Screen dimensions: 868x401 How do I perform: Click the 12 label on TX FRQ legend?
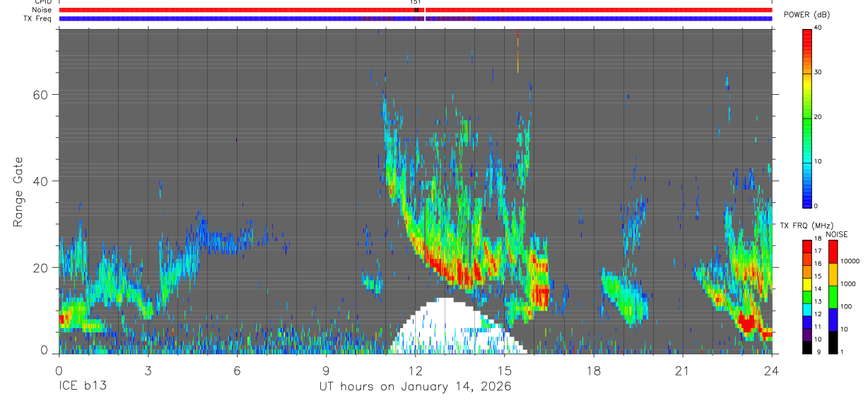click(x=819, y=315)
